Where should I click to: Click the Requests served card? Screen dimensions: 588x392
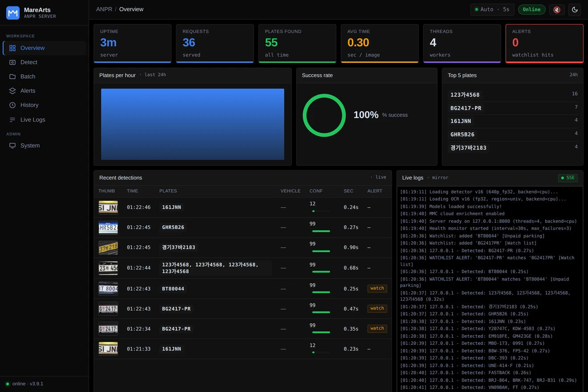click(215, 43)
